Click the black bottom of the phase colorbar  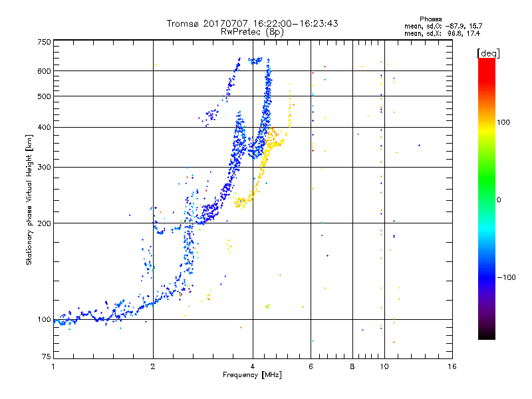(x=487, y=336)
